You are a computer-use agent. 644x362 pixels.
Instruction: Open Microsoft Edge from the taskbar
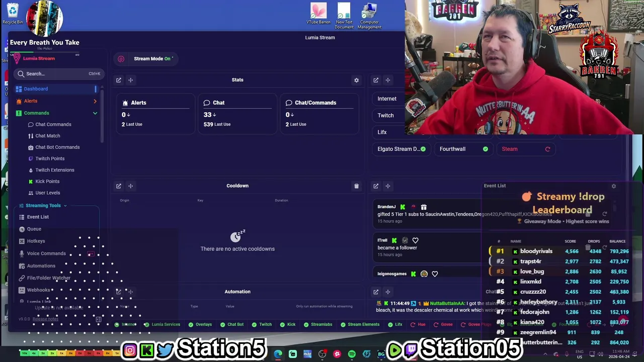[278, 354]
